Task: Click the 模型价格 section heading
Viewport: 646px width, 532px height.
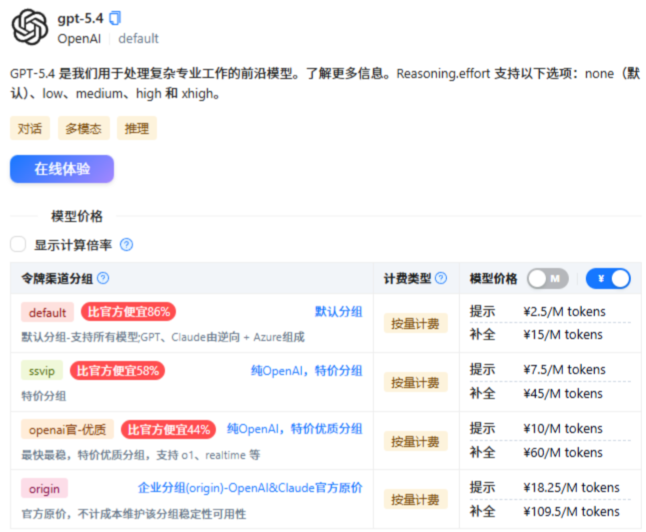Action: pos(77,216)
